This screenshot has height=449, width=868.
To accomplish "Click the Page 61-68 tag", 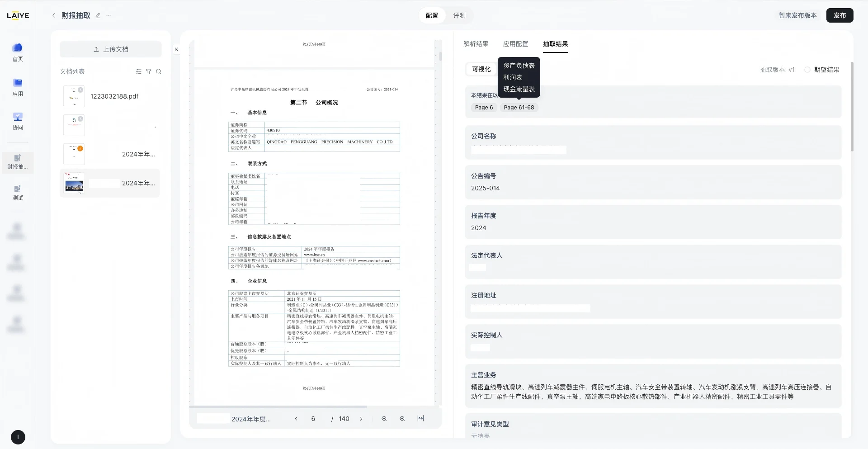I will coord(519,108).
